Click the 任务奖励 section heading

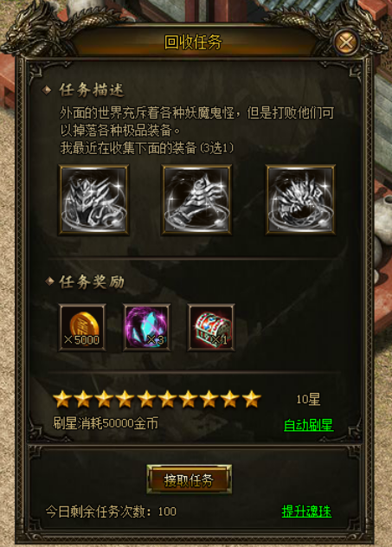[92, 282]
